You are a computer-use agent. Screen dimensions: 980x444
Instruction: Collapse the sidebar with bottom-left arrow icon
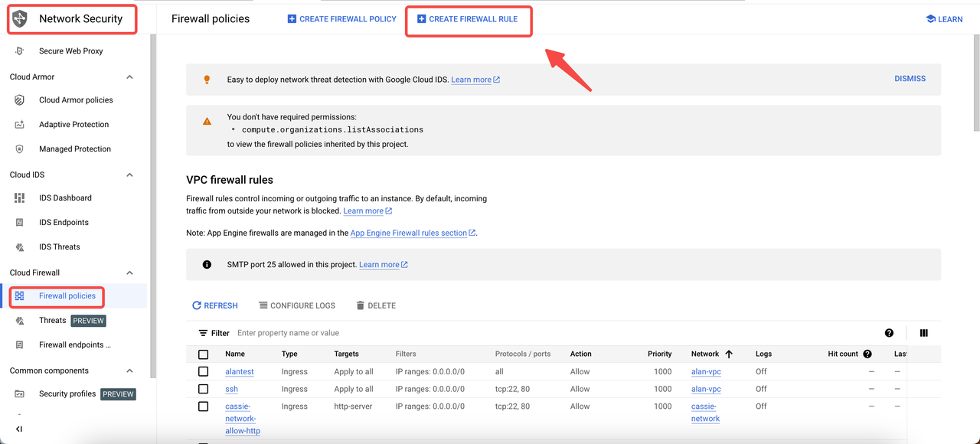tap(19, 429)
